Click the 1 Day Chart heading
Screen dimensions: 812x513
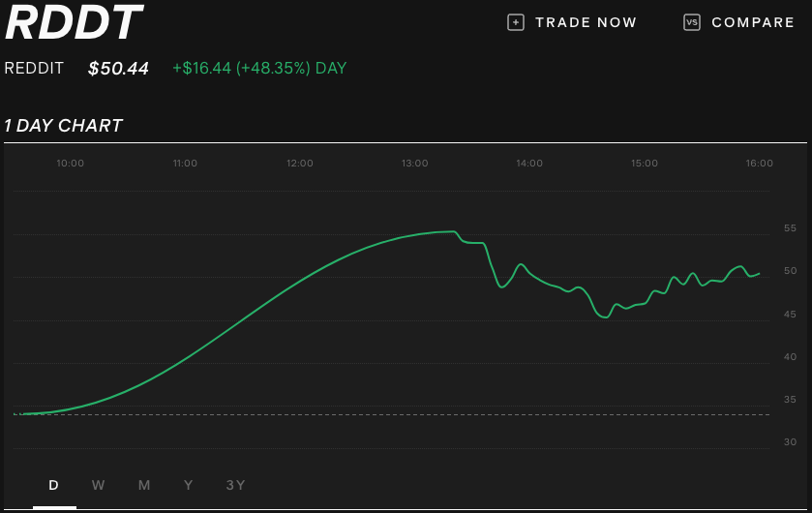[x=63, y=126]
